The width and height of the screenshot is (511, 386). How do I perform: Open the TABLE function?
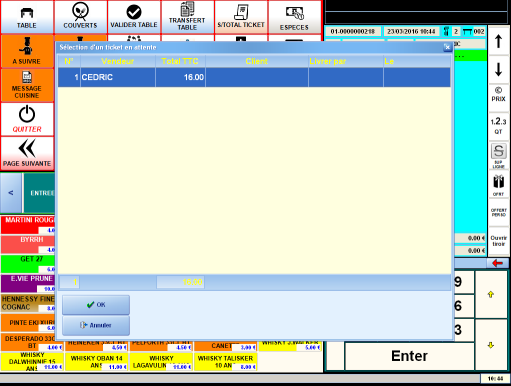[x=27, y=17]
